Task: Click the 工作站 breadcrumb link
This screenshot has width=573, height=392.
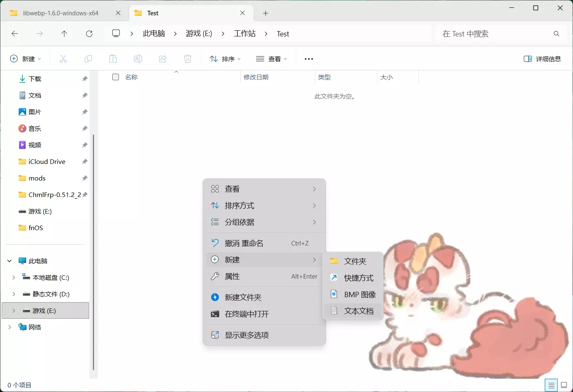Action: coord(244,34)
